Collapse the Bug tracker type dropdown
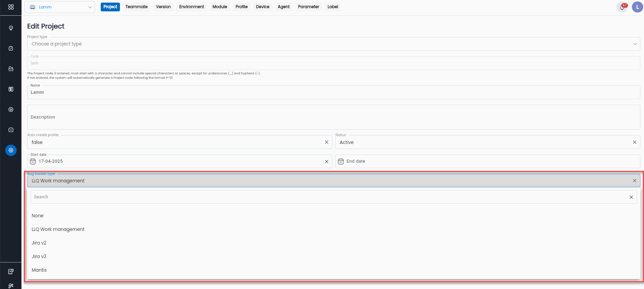The height and width of the screenshot is (289, 644). 334,181
